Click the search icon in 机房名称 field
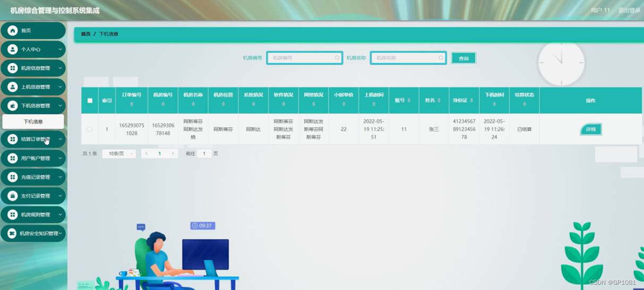Viewport: 644px width, 290px height. pyautogui.click(x=441, y=58)
